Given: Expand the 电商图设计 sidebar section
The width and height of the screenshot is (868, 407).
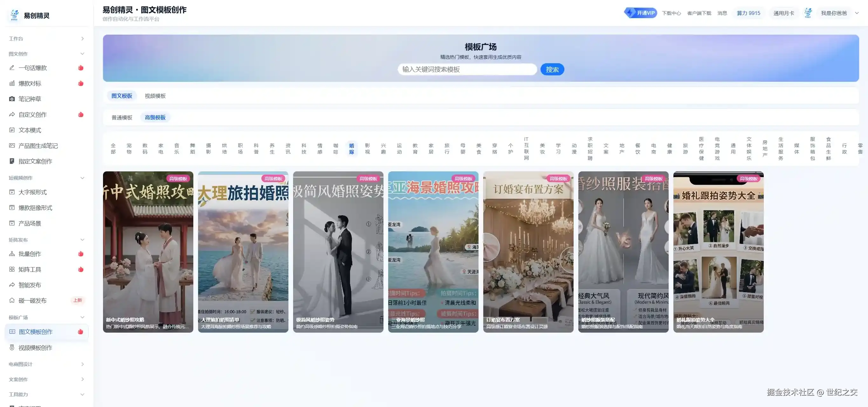Looking at the screenshot, I should click(46, 364).
